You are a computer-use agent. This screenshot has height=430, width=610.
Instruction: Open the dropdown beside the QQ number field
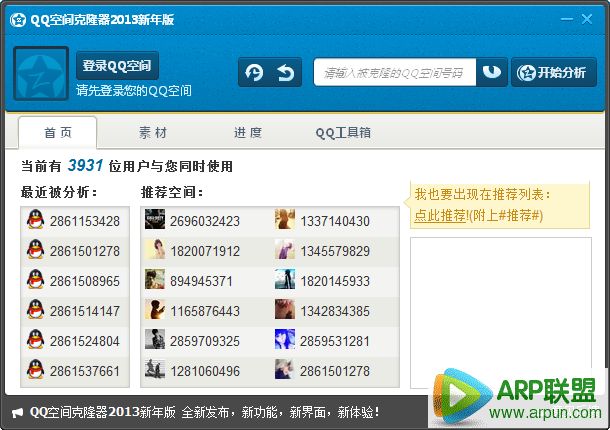point(492,72)
